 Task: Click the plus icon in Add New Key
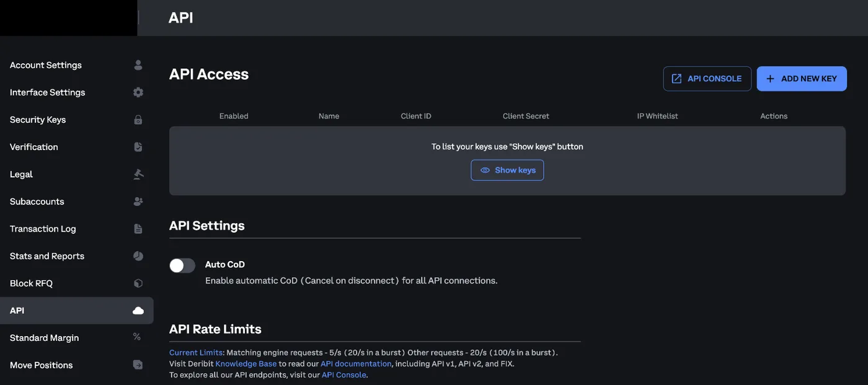click(x=771, y=79)
